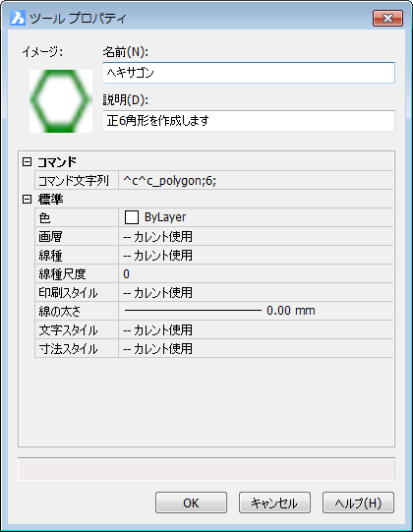The height and width of the screenshot is (532, 413).
Task: Open the 画層 property value
Action: [256, 236]
